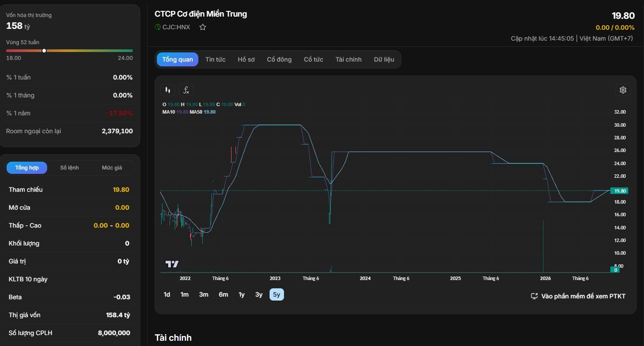Click the 2026 label on chart time axis
The width and height of the screenshot is (644, 346).
545,278
